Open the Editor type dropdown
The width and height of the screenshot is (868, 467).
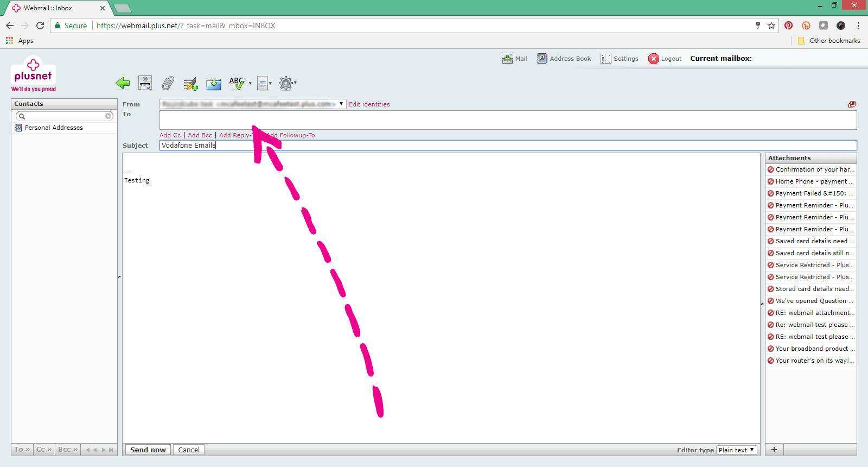pyautogui.click(x=736, y=450)
